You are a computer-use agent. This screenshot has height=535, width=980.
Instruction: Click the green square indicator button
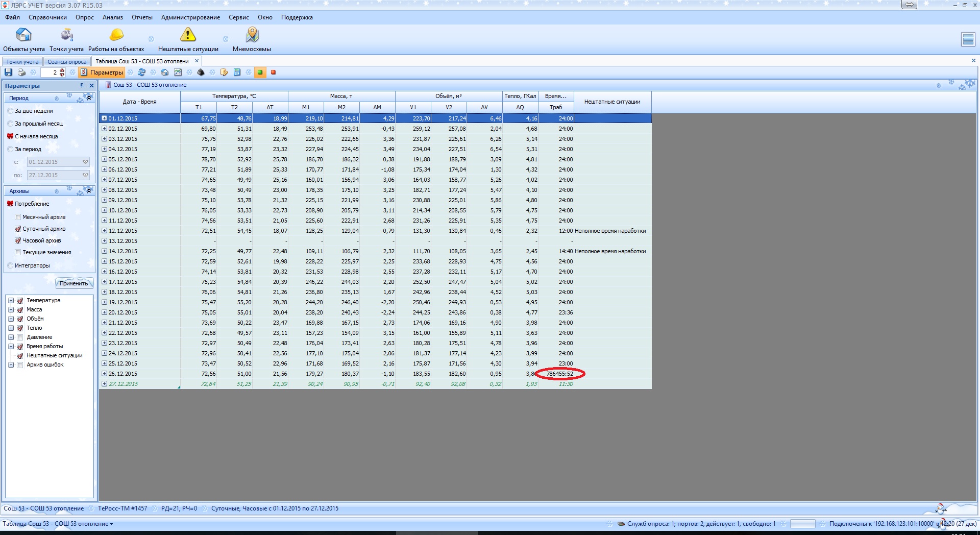(x=260, y=72)
